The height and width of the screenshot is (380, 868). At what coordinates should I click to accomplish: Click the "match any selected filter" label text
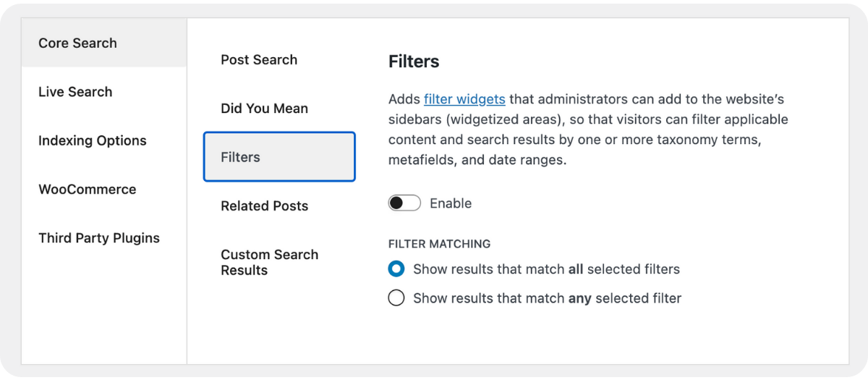[x=547, y=298]
